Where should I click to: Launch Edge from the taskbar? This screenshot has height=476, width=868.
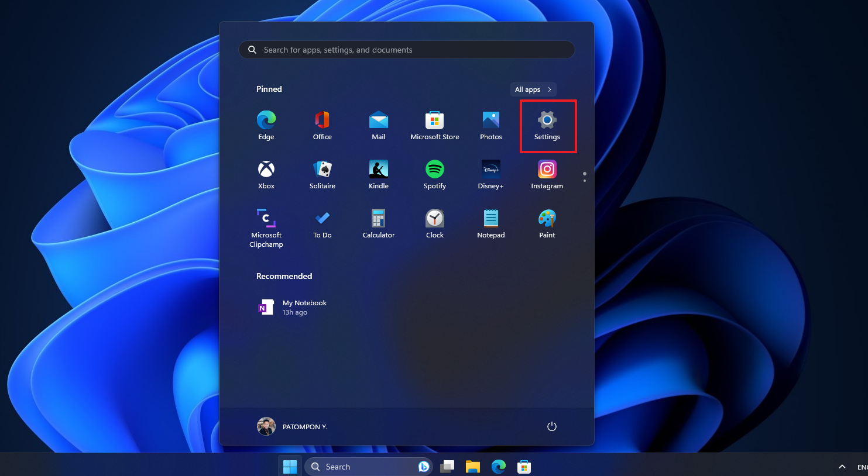coord(499,467)
